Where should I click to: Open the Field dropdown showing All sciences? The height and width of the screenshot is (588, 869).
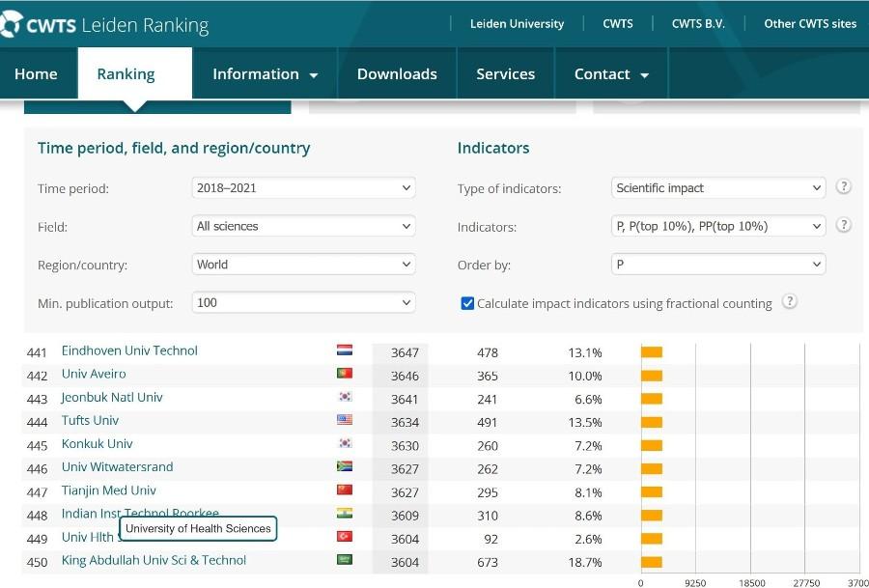[304, 226]
